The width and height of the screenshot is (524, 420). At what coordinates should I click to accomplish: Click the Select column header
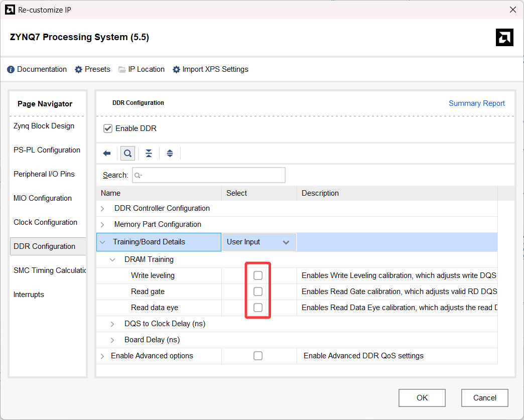[x=259, y=193]
